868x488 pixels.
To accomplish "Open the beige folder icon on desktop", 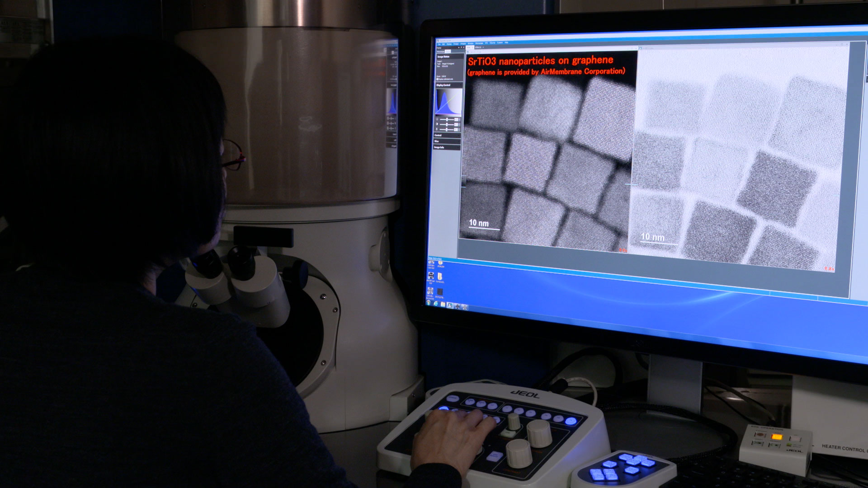I will pyautogui.click(x=440, y=276).
